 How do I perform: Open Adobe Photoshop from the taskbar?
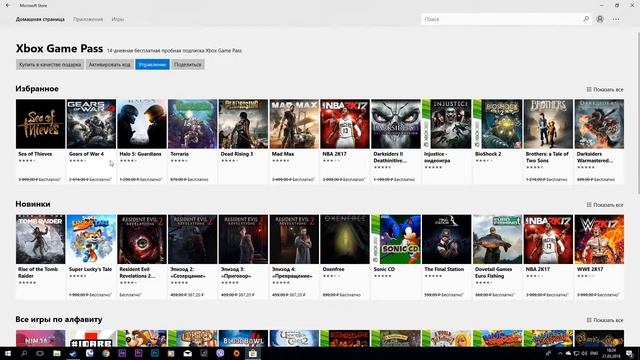[x=155, y=353]
